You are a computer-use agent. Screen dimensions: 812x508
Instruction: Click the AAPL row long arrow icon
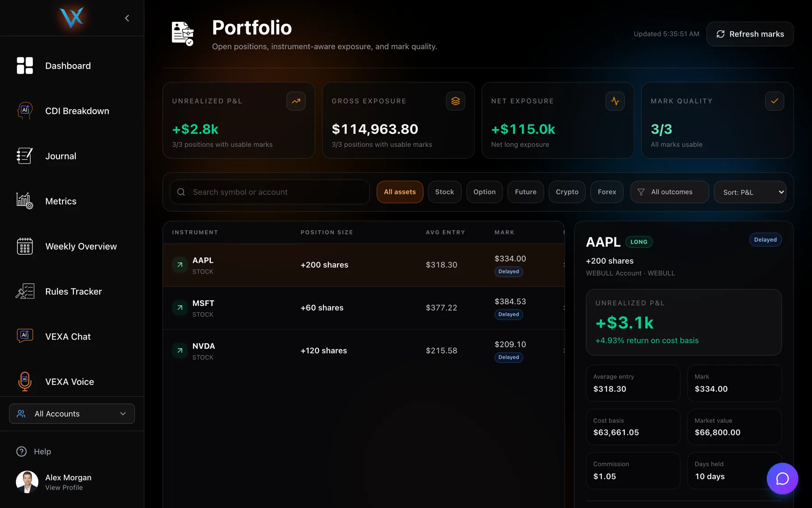pos(180,265)
